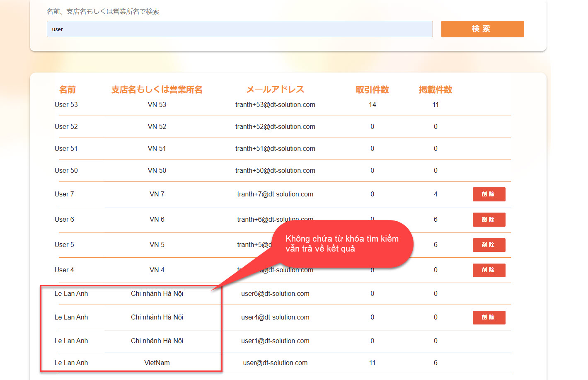Click email tranth+52@dt-solution.com
Viewport: 588px width, 380px height.
pos(275,127)
